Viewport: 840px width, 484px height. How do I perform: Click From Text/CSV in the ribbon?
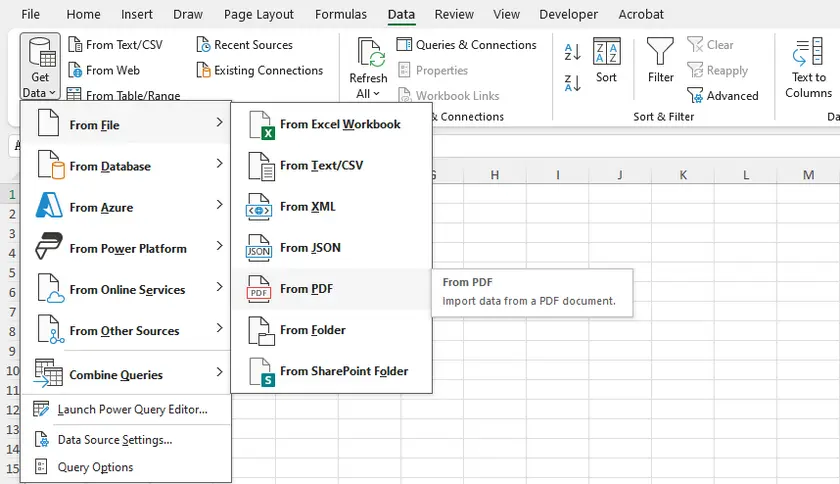pyautogui.click(x=116, y=45)
